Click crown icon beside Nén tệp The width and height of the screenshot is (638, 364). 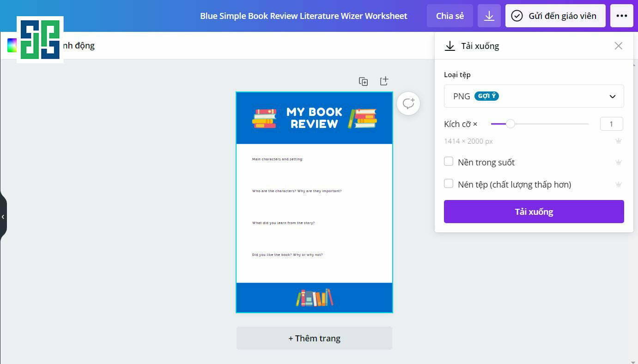pyautogui.click(x=619, y=184)
